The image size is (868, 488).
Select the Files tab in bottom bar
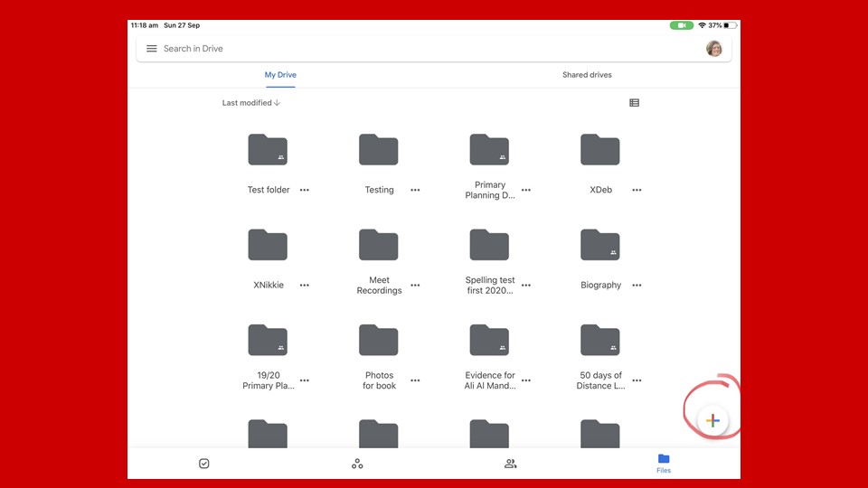click(664, 463)
